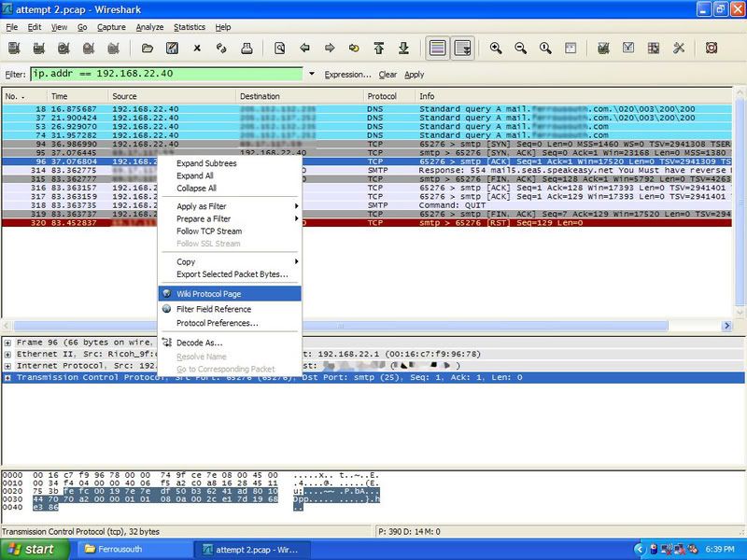Toggle packet list colorizing

tap(437, 48)
